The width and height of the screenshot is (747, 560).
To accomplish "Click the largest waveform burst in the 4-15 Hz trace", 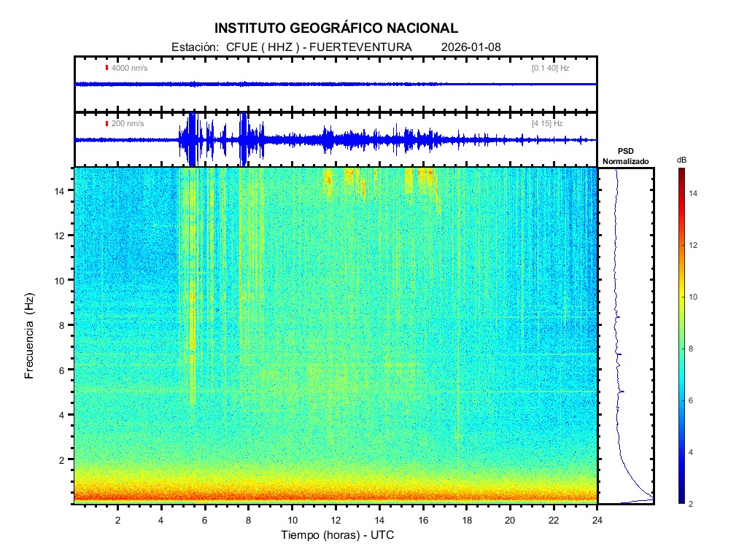I will [192, 139].
